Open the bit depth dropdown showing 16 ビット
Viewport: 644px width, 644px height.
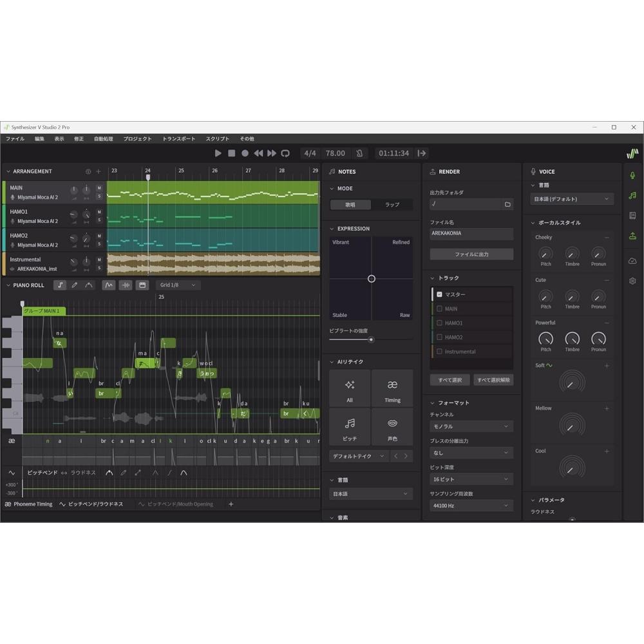[471, 479]
